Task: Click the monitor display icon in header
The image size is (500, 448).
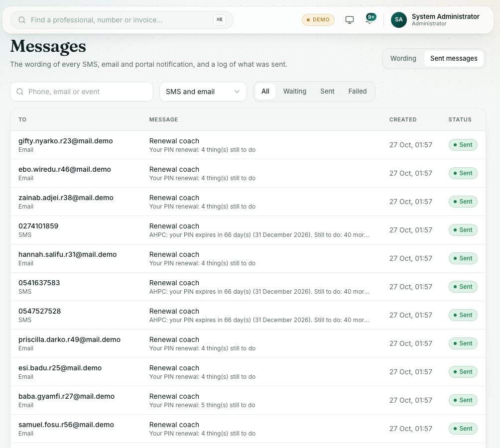Action: point(350,20)
